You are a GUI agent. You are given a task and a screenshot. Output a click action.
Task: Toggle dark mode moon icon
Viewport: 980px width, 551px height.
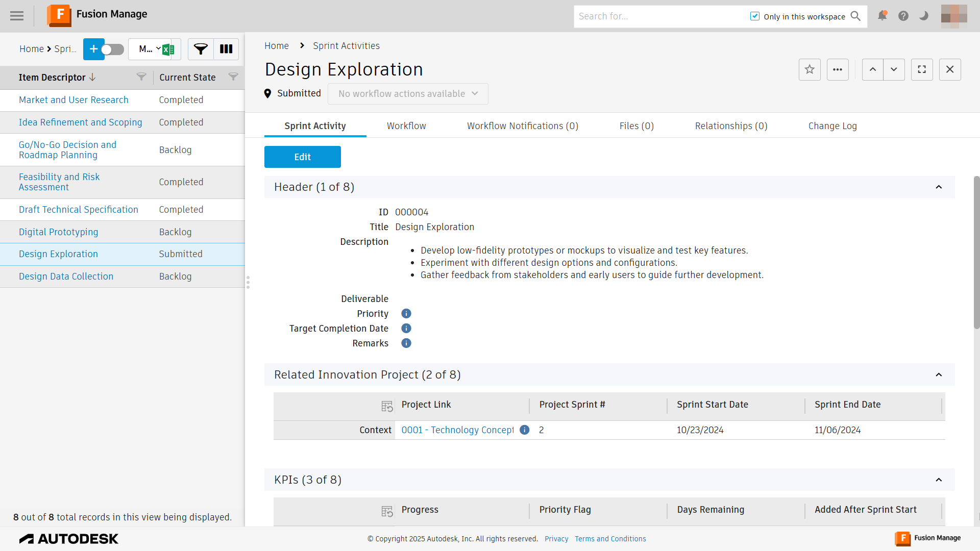924,16
